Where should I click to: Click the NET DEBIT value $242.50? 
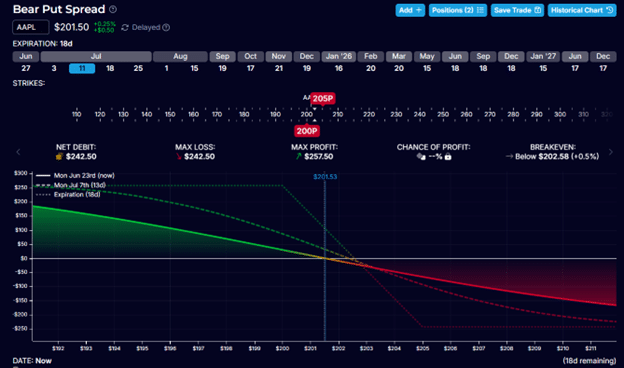(81, 157)
